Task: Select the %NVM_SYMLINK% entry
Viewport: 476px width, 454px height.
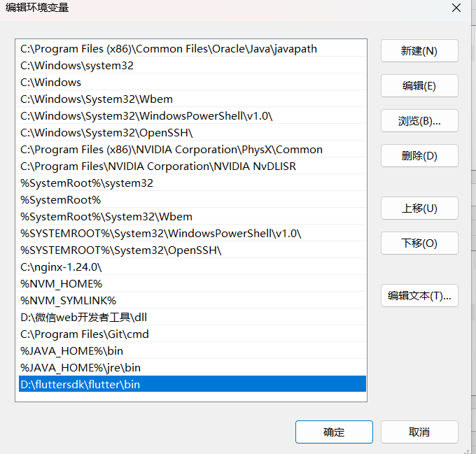Action: pyautogui.click(x=192, y=301)
